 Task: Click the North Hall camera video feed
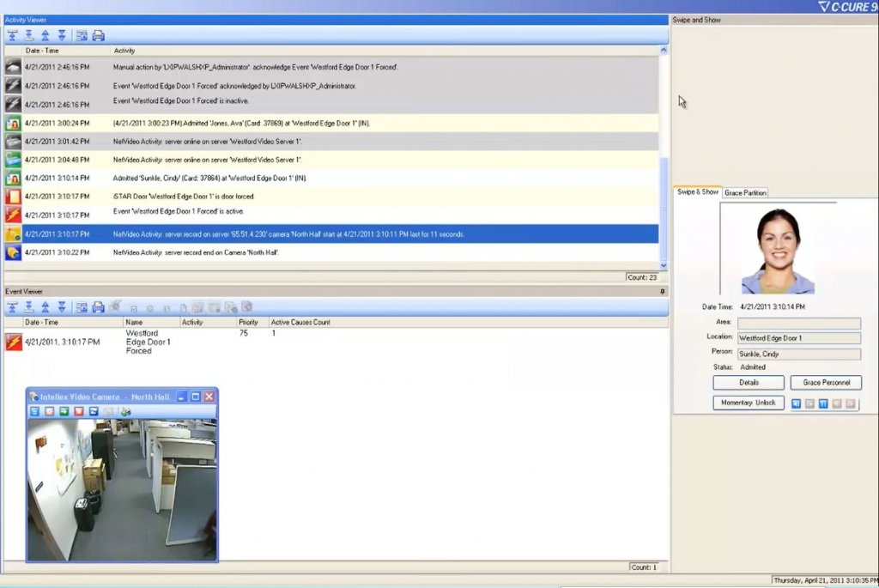click(122, 489)
